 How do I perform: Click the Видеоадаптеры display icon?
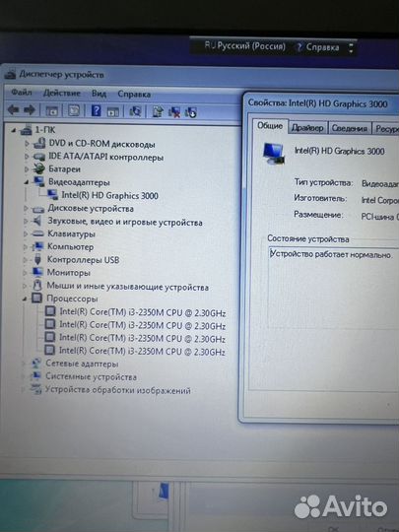[x=39, y=181]
